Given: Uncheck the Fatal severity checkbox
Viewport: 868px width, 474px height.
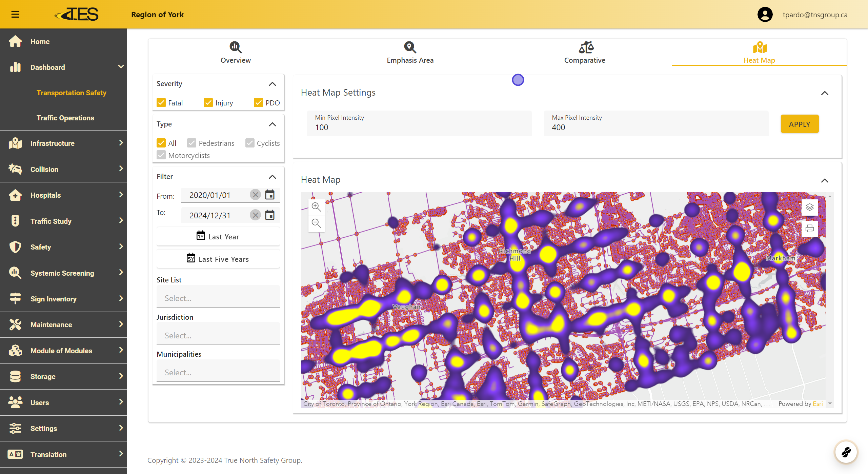Looking at the screenshot, I should [x=161, y=103].
